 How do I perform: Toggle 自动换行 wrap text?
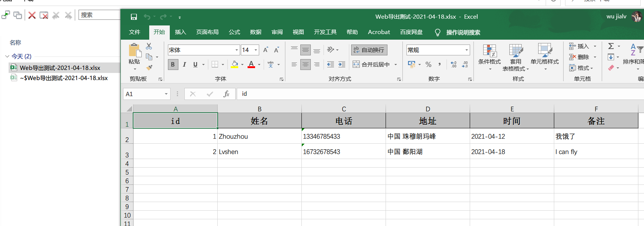369,50
